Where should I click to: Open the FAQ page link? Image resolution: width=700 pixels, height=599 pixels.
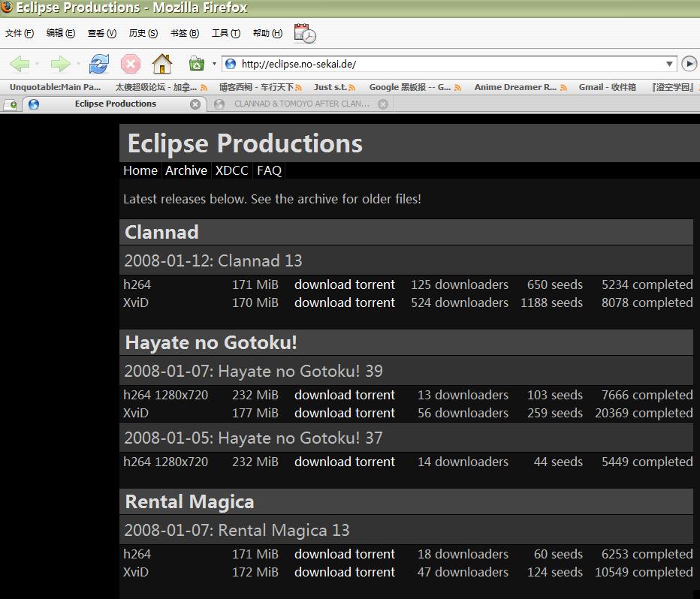(x=269, y=170)
